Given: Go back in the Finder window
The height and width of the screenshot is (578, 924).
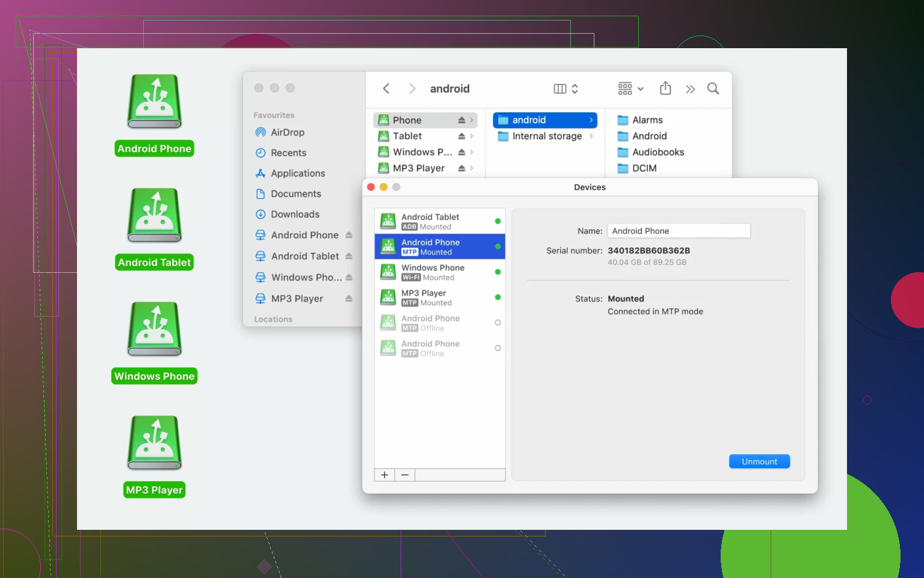Looking at the screenshot, I should 386,89.
